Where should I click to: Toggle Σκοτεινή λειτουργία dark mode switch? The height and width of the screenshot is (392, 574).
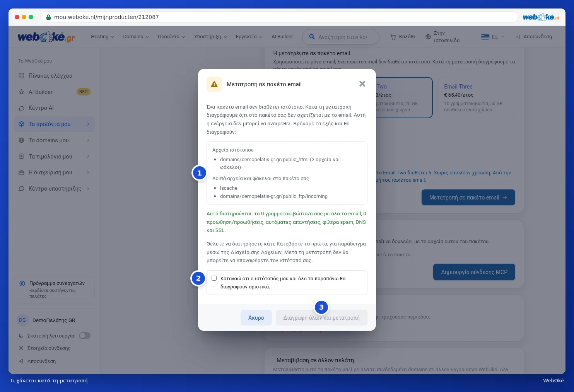(x=85, y=336)
